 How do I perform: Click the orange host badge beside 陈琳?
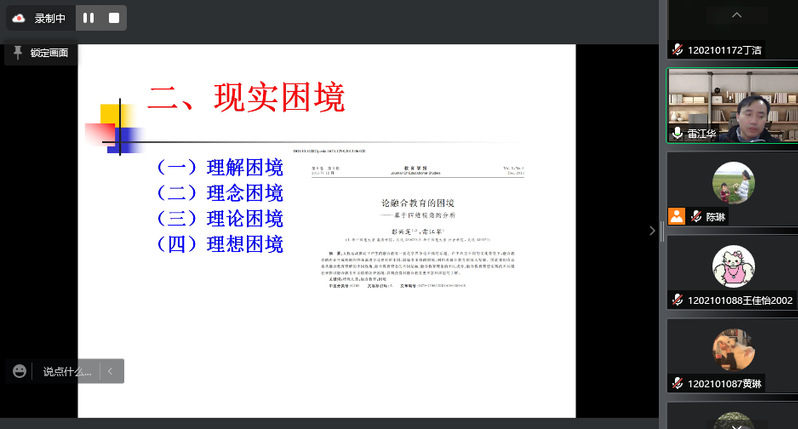tap(677, 216)
